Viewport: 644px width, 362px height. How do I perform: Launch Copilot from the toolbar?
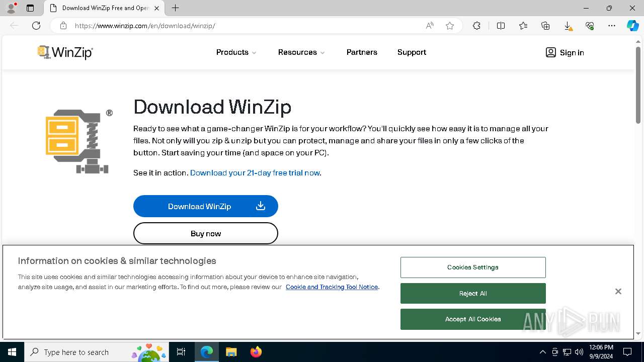[x=632, y=26]
